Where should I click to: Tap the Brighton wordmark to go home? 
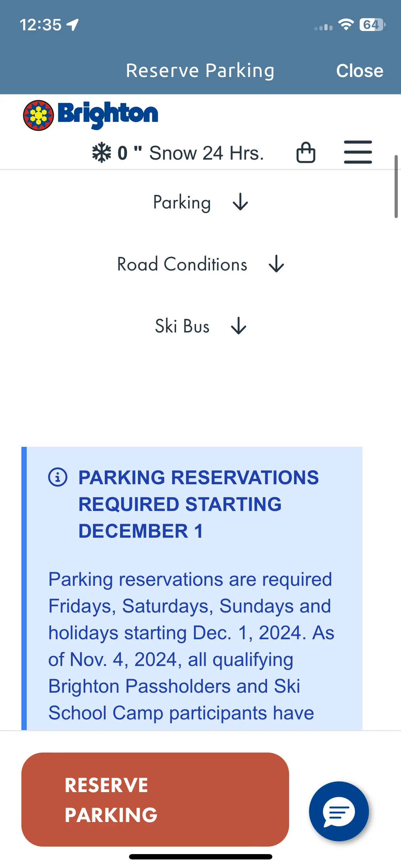click(108, 115)
